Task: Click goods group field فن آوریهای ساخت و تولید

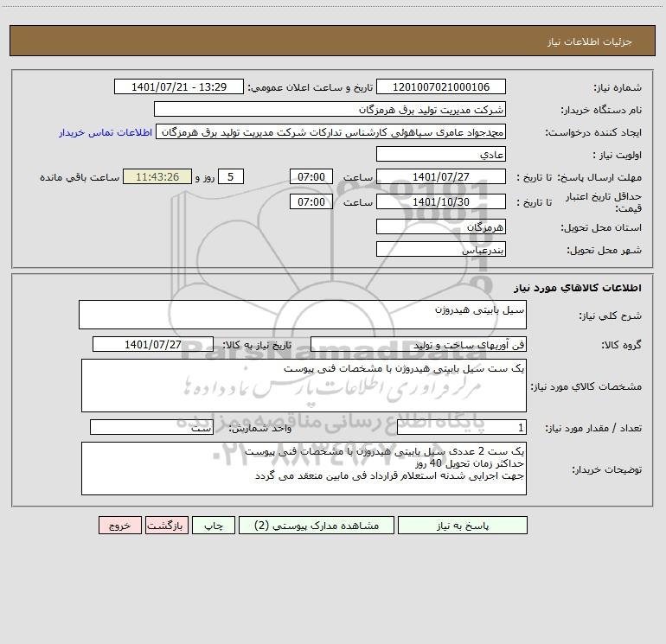Action: pos(419,344)
